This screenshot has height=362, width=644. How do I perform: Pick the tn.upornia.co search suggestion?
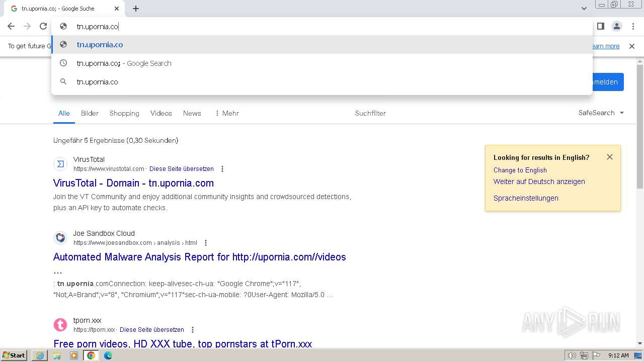pos(322,82)
